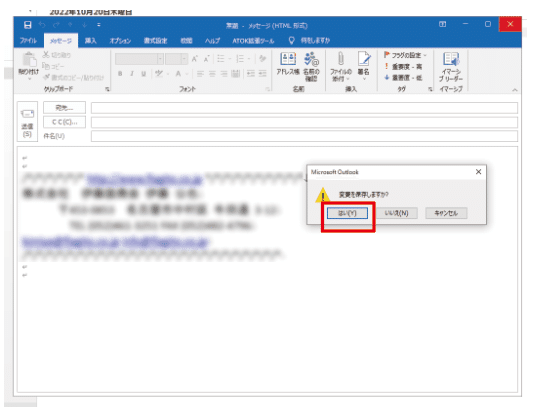Click はい(Y) in the Microsoft Outlook dialog
The height and width of the screenshot is (411, 542).
click(x=347, y=213)
